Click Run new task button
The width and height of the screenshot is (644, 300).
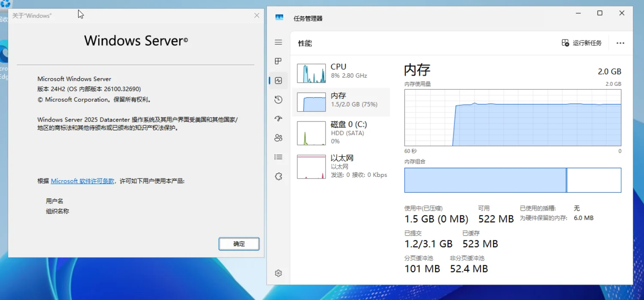pyautogui.click(x=582, y=43)
